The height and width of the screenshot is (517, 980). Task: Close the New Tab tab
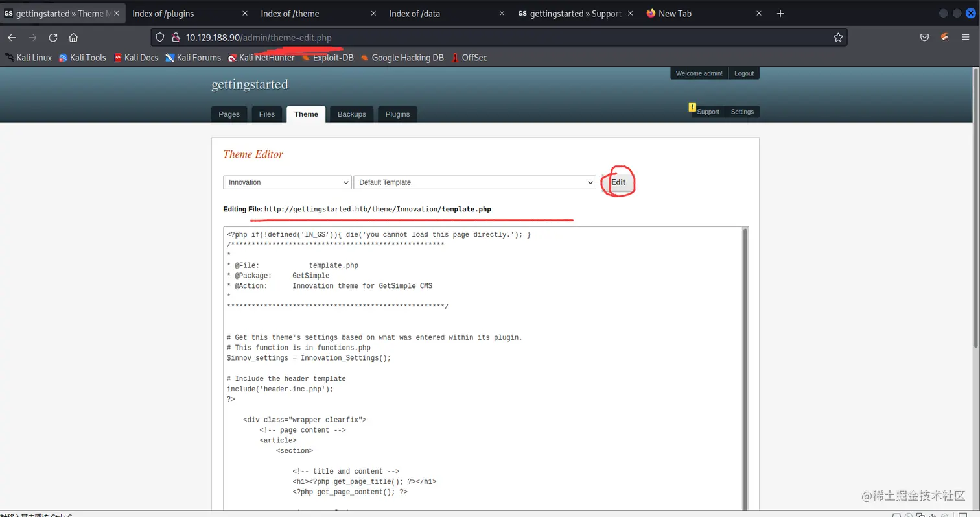point(759,14)
